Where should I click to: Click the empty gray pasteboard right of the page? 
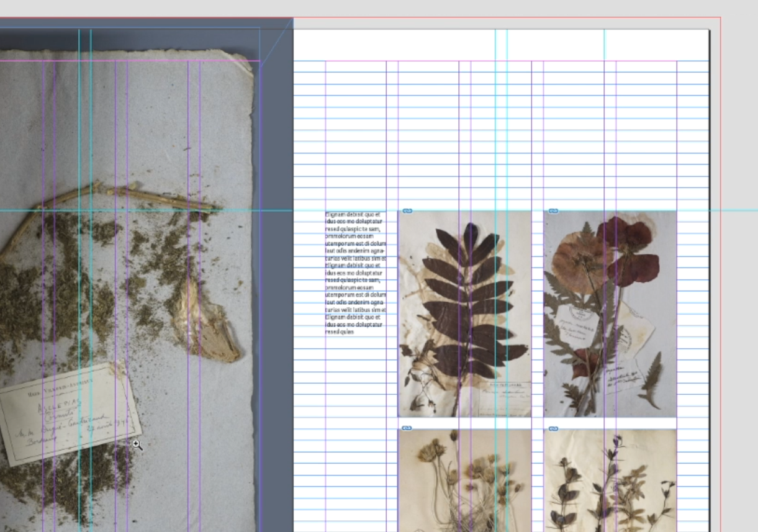(x=739, y=310)
